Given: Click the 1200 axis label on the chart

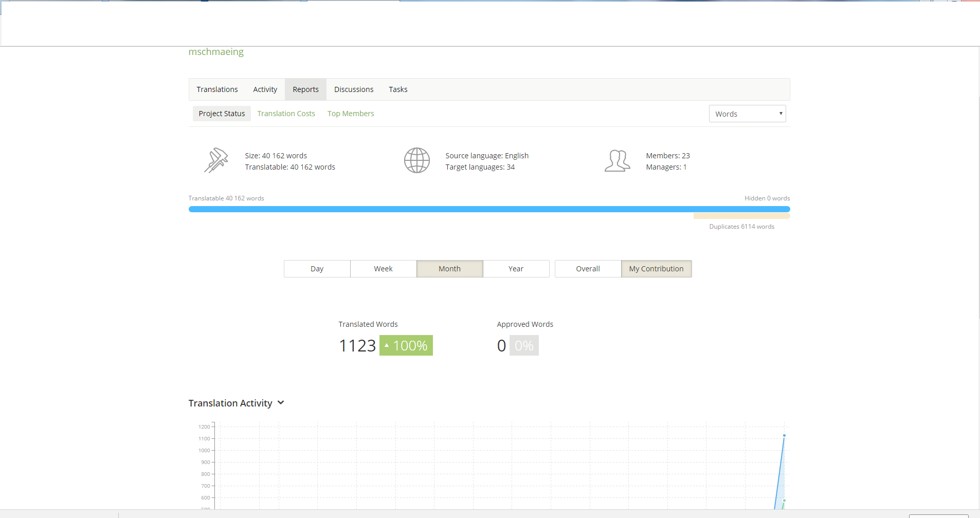Looking at the screenshot, I should pyautogui.click(x=204, y=427).
